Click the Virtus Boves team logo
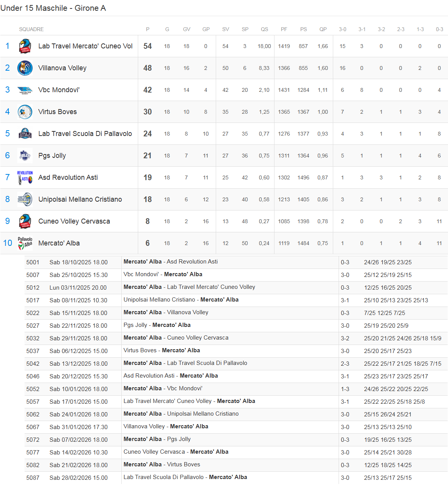Screen dimensions: 448x499 [25, 112]
